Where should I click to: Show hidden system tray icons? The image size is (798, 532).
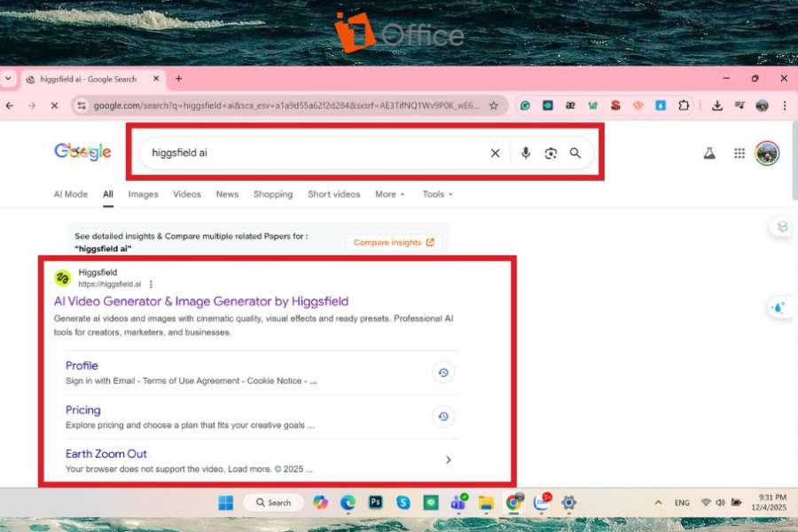[x=658, y=503]
